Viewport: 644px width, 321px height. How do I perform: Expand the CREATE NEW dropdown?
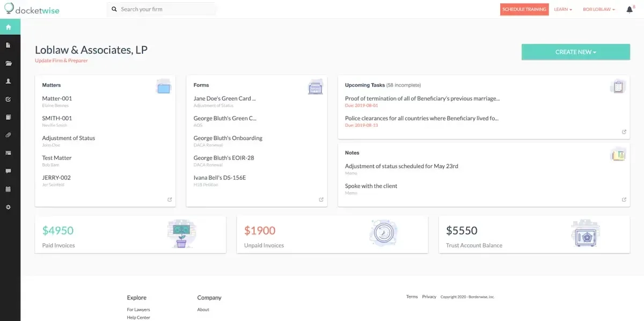tap(575, 52)
